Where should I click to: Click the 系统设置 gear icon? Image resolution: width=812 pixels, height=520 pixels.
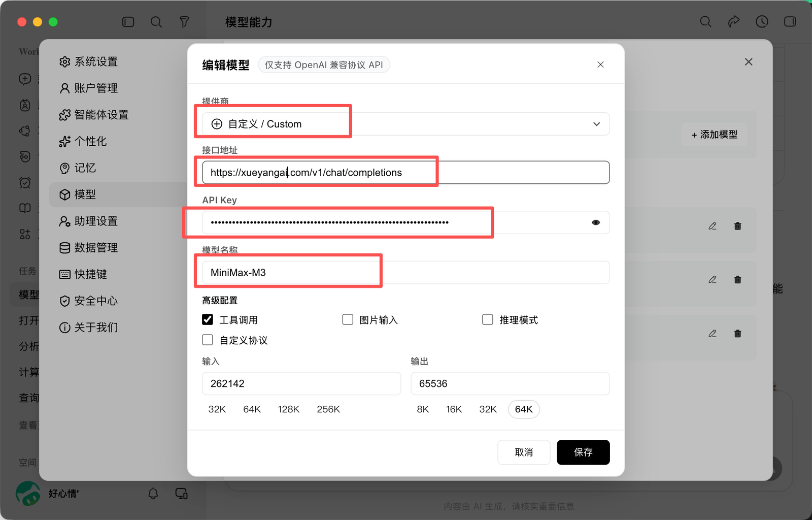(x=64, y=62)
